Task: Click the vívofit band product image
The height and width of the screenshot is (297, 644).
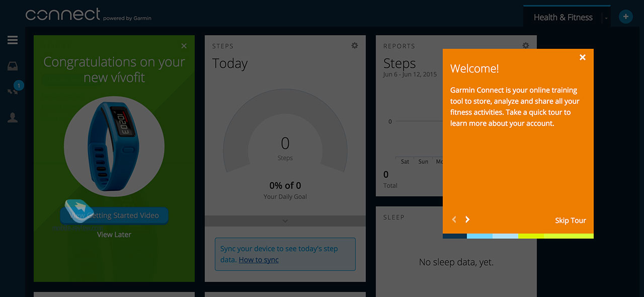Action: point(114,146)
